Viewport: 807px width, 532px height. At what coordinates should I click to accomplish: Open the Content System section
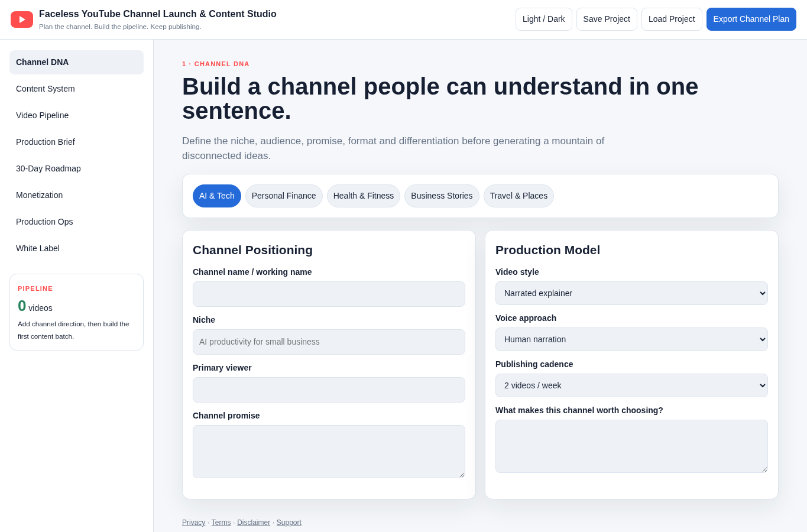click(76, 89)
